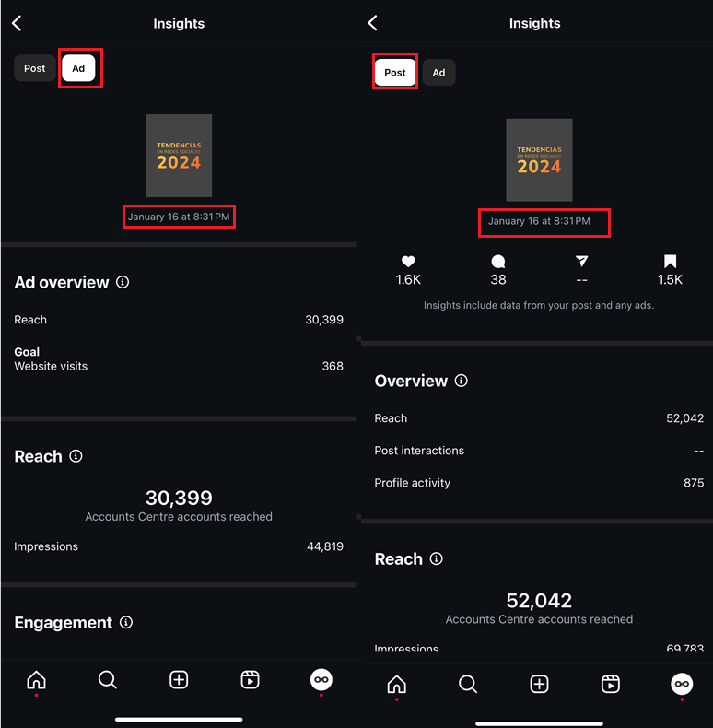Open the info icon beside Engagement heading
This screenshot has height=728, width=713.
pos(126,622)
